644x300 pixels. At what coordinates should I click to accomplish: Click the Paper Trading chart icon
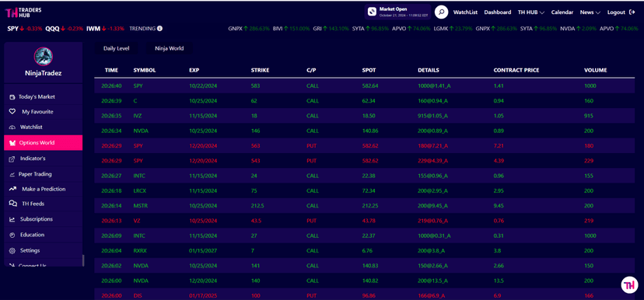12,174
